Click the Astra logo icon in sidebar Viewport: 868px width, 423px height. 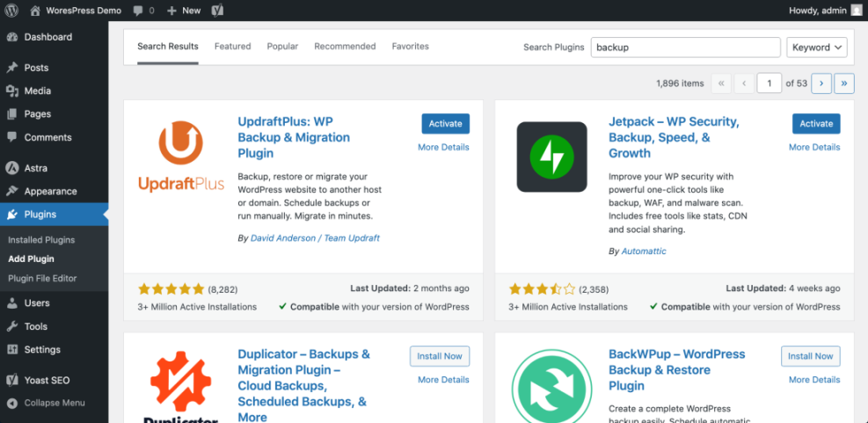pyautogui.click(x=12, y=168)
